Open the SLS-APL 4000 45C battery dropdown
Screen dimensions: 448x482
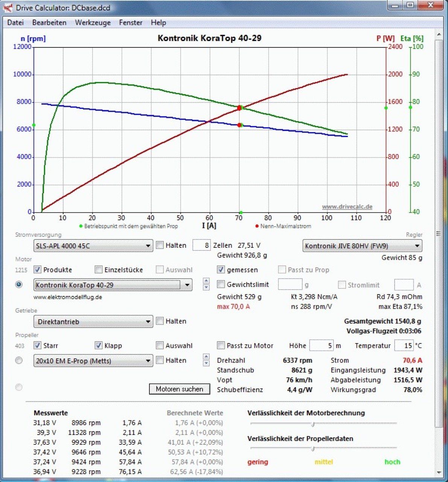[x=93, y=246]
